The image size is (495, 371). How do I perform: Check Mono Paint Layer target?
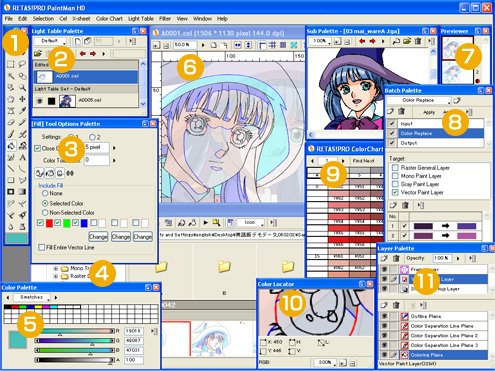tap(395, 176)
